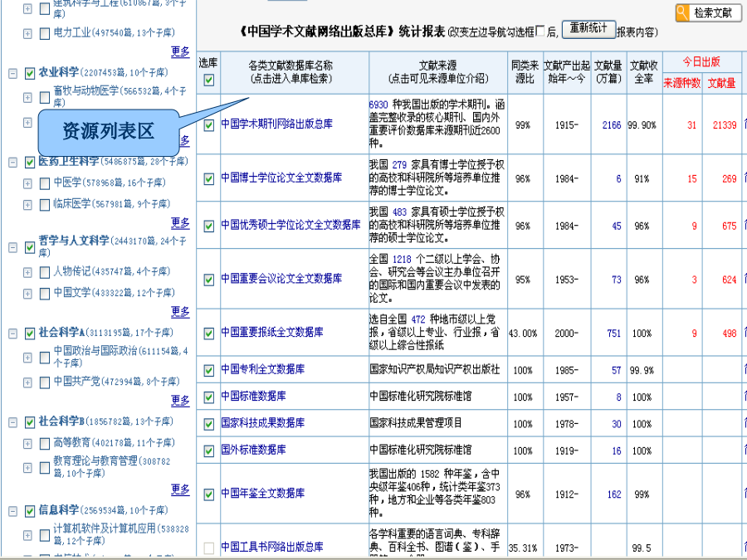Screen dimensions: 747x560
Task: Check the 电力工业 checkbox in the navigation tree
Action: click(44, 33)
